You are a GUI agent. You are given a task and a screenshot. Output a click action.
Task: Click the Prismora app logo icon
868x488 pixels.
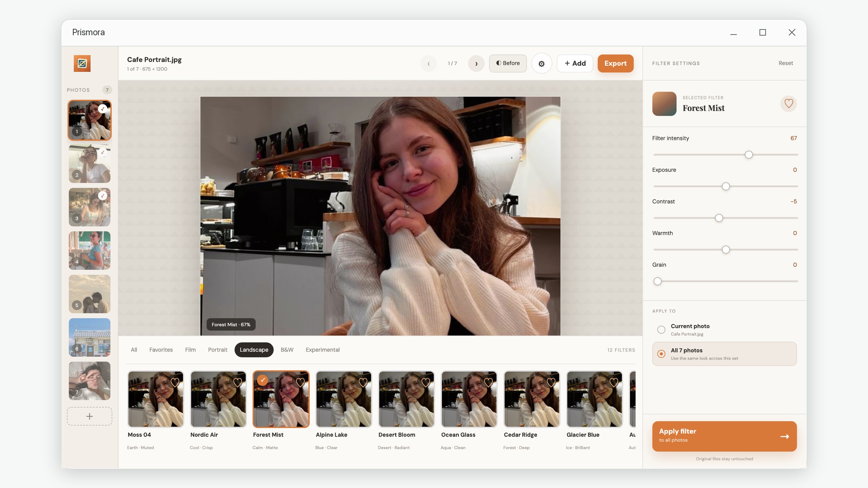point(82,63)
